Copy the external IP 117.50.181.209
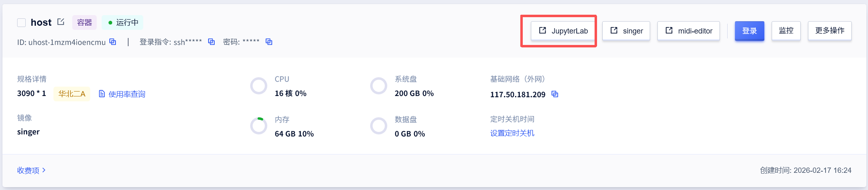The height and width of the screenshot is (190, 868). point(555,94)
